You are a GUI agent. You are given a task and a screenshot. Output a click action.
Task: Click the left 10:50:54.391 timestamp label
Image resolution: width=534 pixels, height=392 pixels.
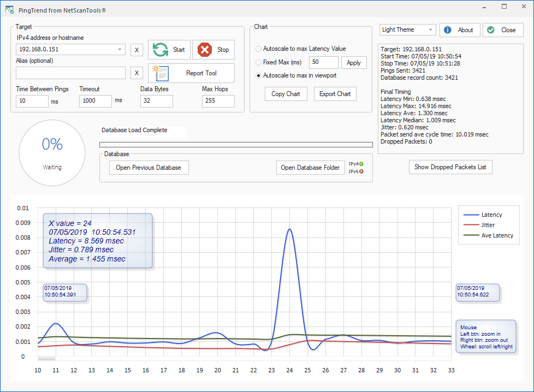point(65,293)
